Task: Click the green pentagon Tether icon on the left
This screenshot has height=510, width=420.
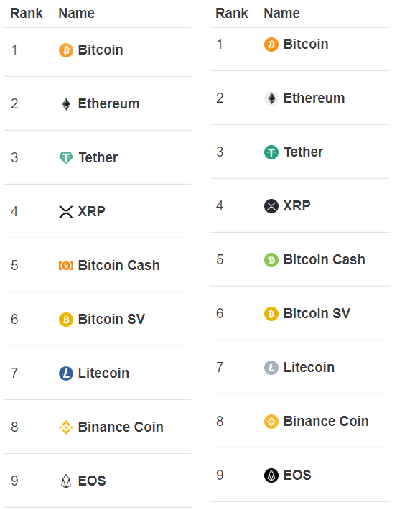Action: 66,158
